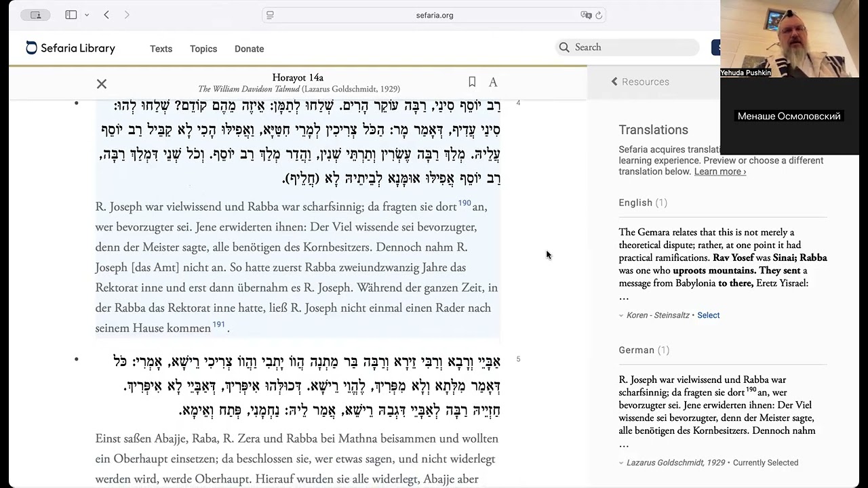Open the Safari sidebar toggle
Screen dimensions: 868x488
(x=71, y=15)
